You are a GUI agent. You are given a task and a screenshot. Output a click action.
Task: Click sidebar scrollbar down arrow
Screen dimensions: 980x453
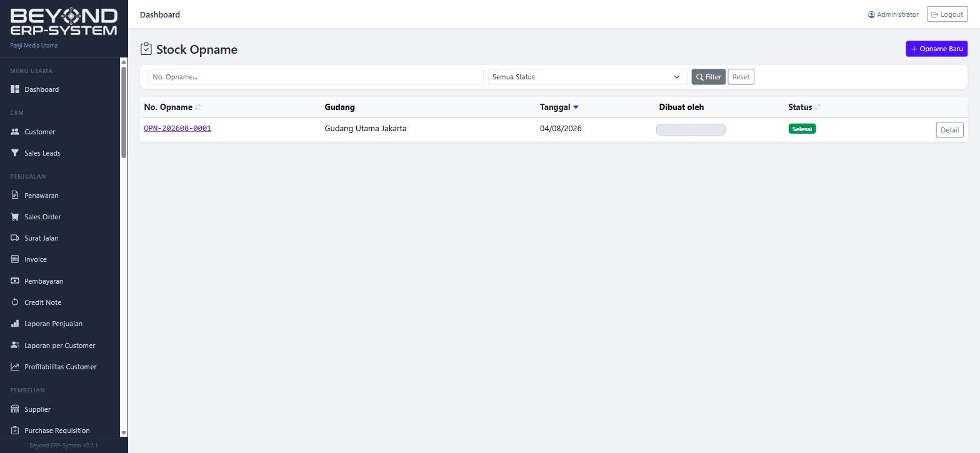tap(124, 432)
